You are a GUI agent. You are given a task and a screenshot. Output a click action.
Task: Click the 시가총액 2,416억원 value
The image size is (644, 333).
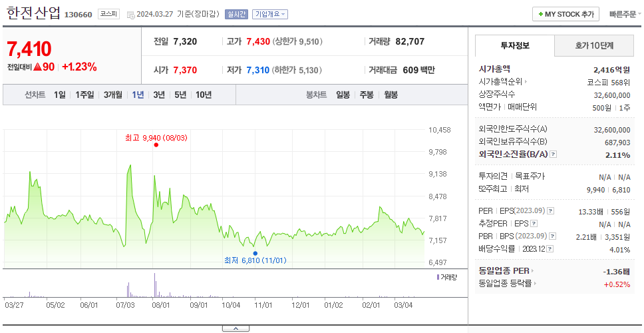(x=611, y=69)
